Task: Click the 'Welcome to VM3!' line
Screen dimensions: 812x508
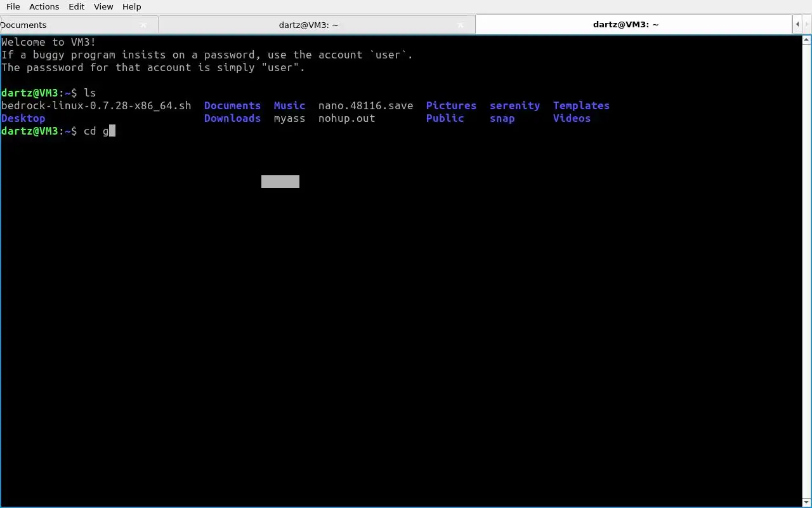Action: point(49,42)
